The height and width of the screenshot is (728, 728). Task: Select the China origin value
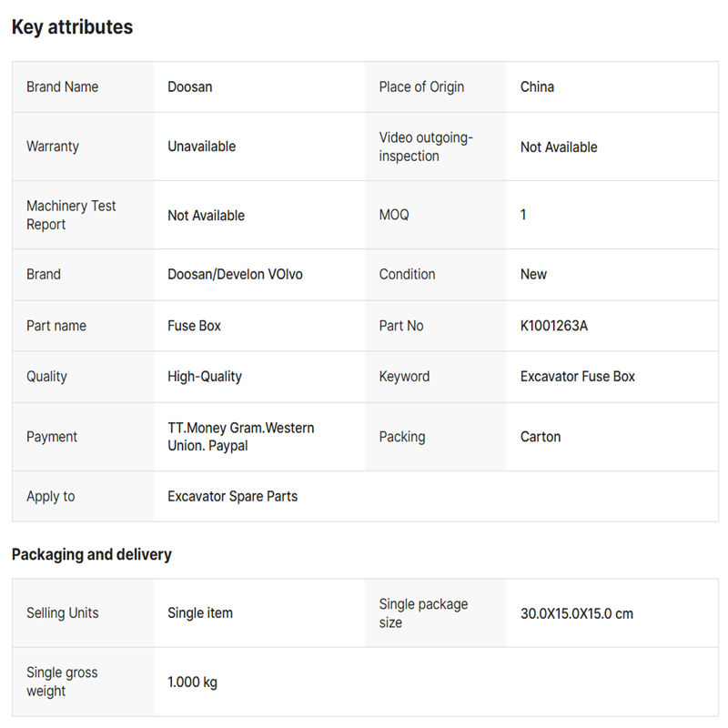(x=537, y=87)
